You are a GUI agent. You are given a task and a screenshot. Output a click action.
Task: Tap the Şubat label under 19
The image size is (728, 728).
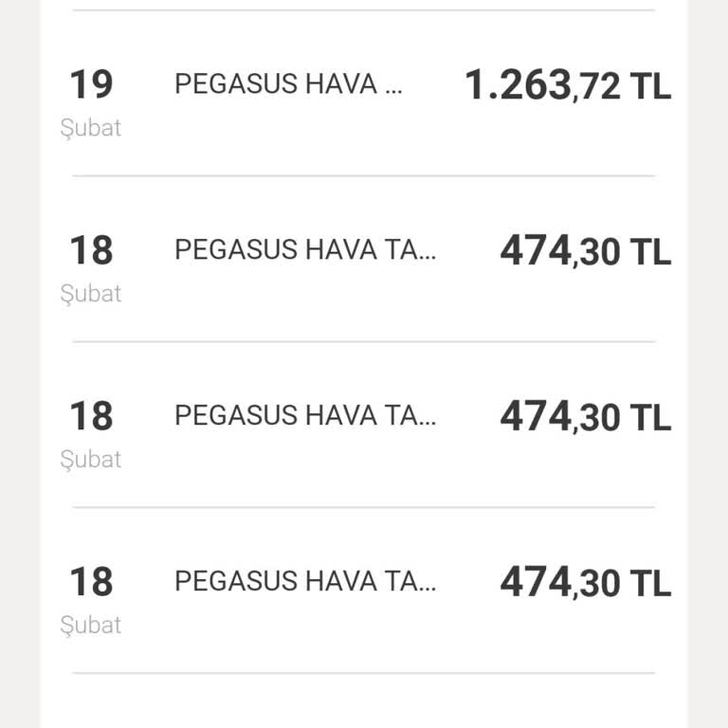(91, 129)
